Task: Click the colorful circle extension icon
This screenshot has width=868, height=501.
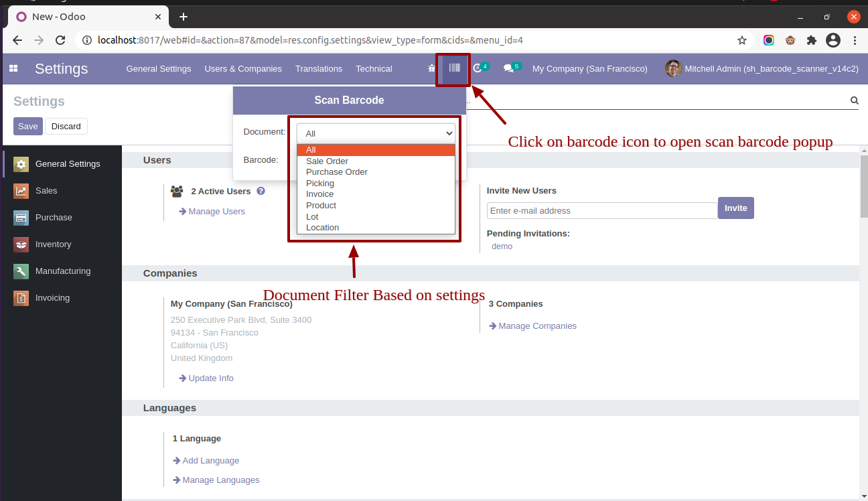Action: (x=769, y=40)
